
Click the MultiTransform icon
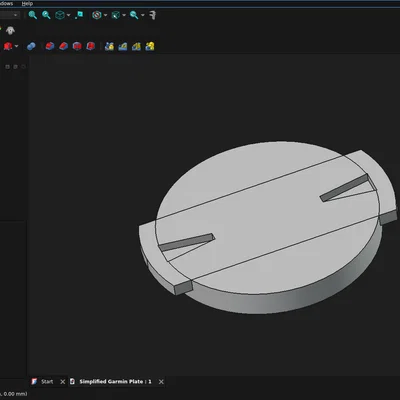click(150, 46)
